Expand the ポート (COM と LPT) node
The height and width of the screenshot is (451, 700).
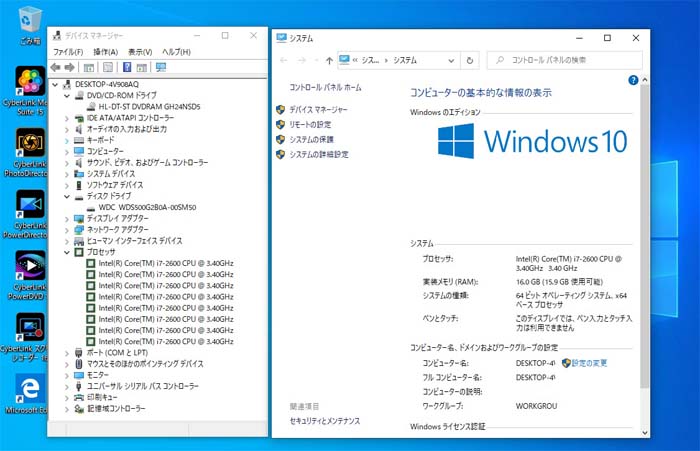click(x=67, y=353)
